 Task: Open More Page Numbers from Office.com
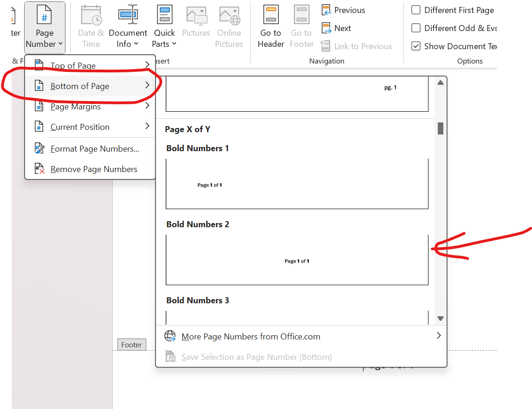click(x=251, y=336)
